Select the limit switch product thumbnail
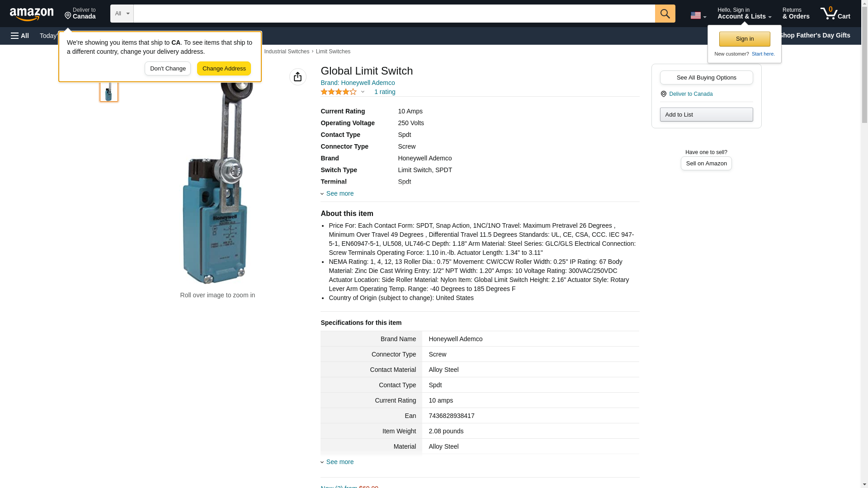Screen dimensions: 868x488 108,91
